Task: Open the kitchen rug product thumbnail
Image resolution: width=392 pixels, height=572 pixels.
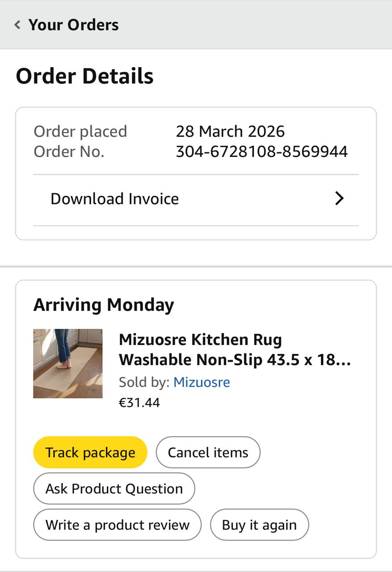Action: pos(67,363)
